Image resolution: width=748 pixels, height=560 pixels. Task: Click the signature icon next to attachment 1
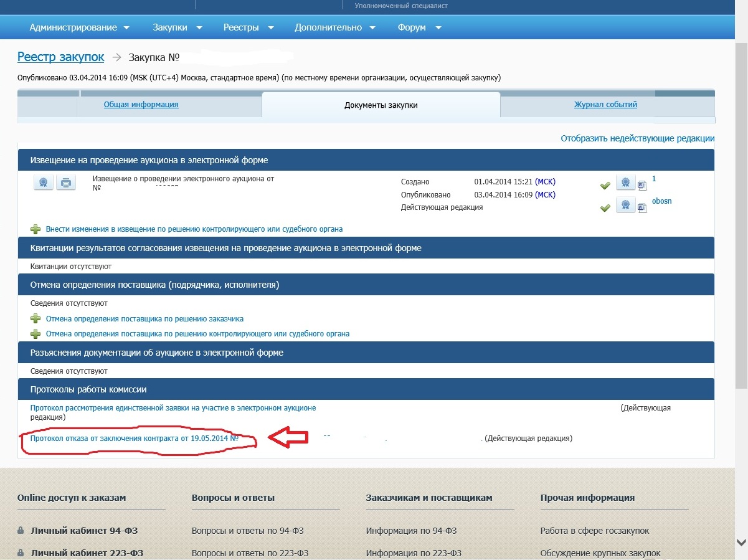(625, 183)
